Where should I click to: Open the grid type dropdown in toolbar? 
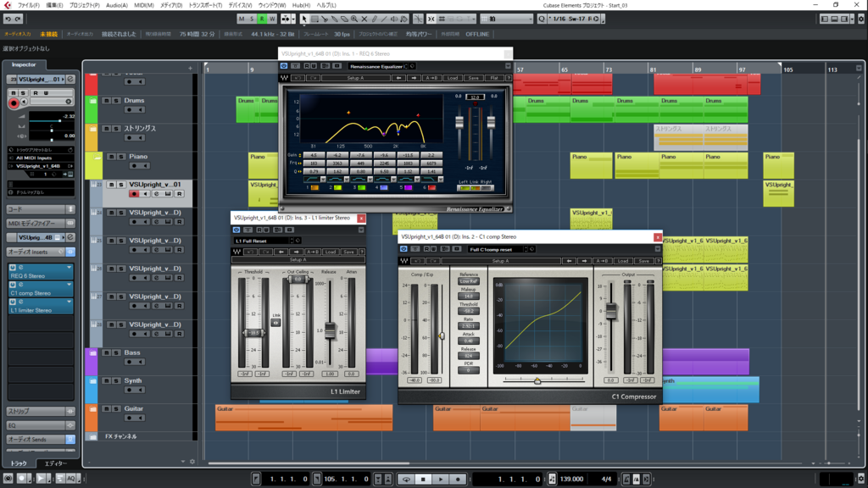click(x=507, y=19)
